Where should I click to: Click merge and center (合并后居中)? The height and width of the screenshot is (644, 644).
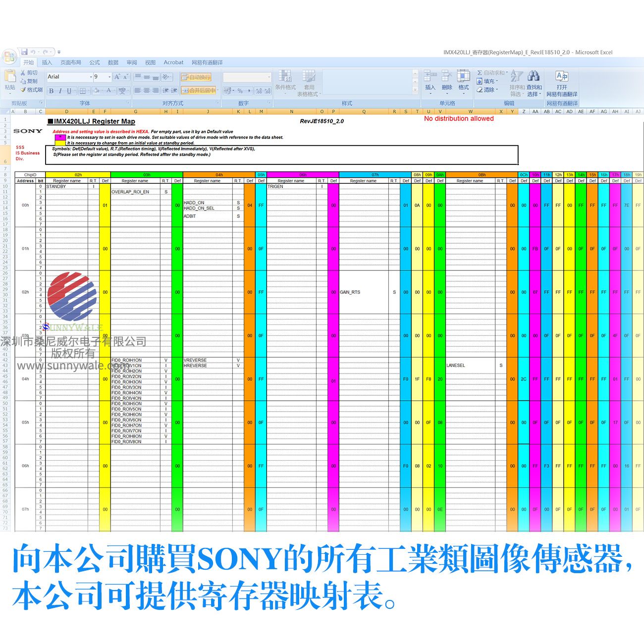tap(198, 91)
